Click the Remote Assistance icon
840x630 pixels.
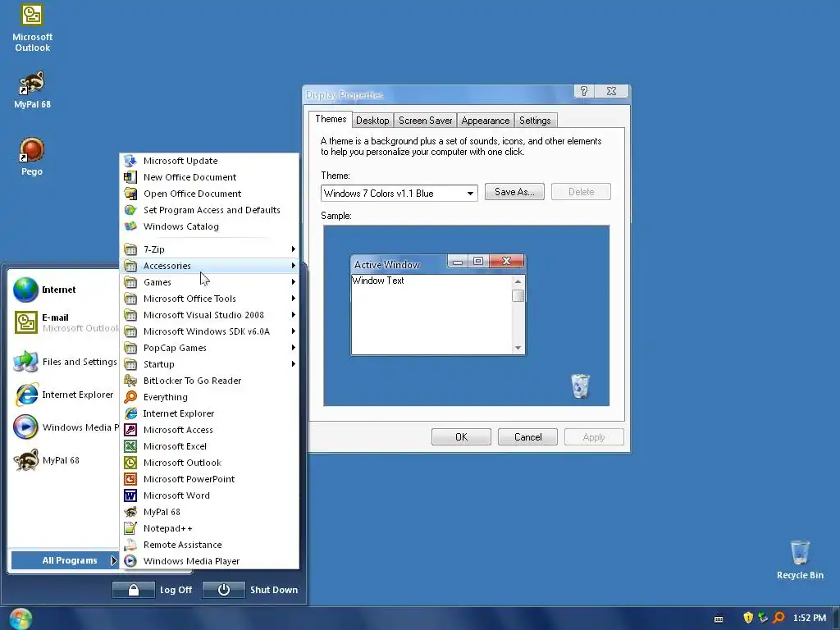[130, 545]
